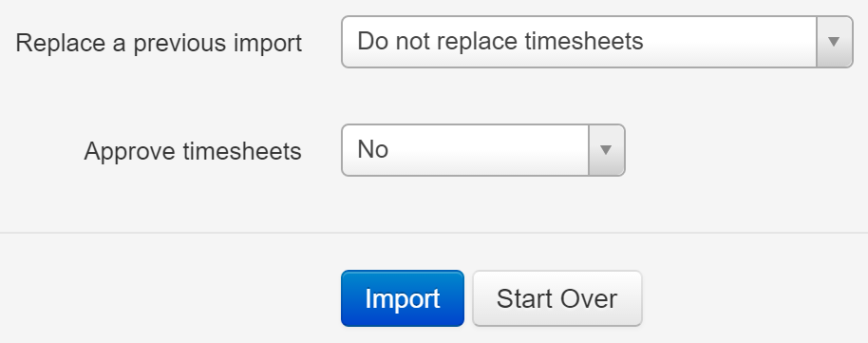Select the 'Do not replace timesheets' combo box
868x343 pixels.
click(x=596, y=42)
